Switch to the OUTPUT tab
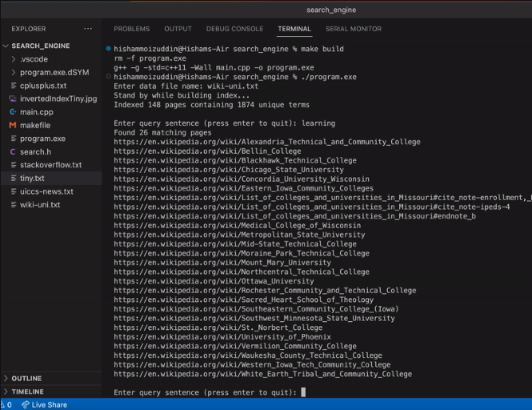Viewport: 532px width, 410px height. [178, 29]
